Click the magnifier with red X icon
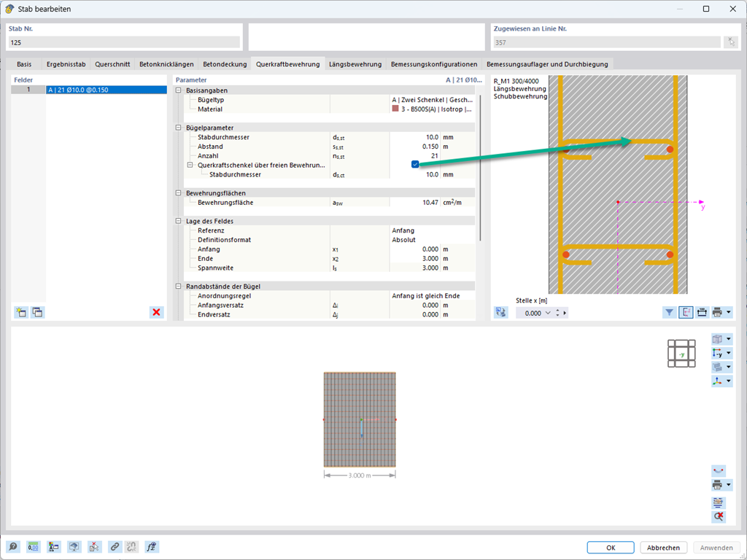Screen dimensions: 747x560 pyautogui.click(x=719, y=516)
